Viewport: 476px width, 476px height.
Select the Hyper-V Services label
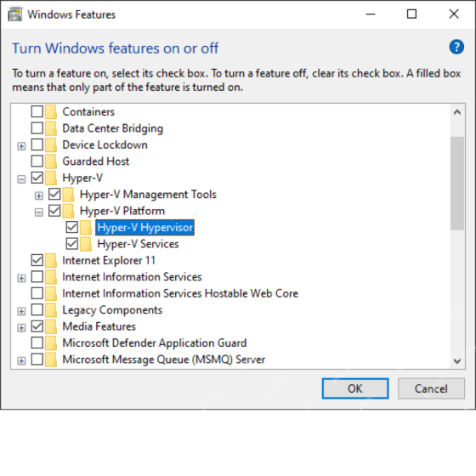pyautogui.click(x=138, y=244)
